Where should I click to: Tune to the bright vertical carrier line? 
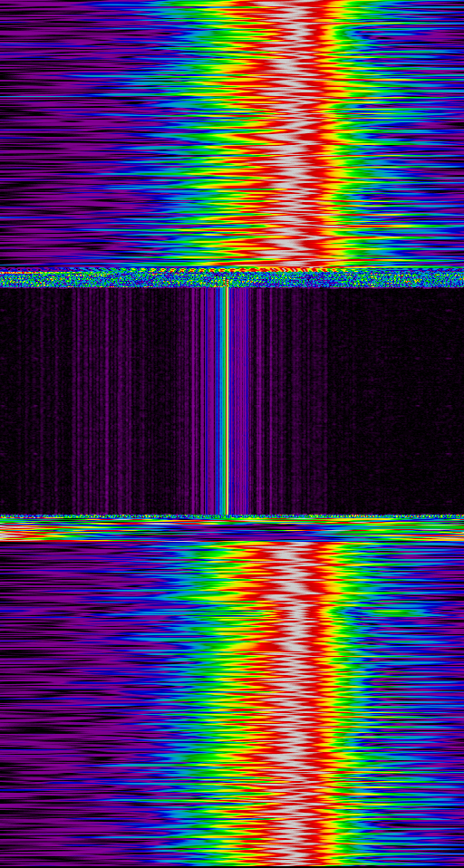pos(227,400)
